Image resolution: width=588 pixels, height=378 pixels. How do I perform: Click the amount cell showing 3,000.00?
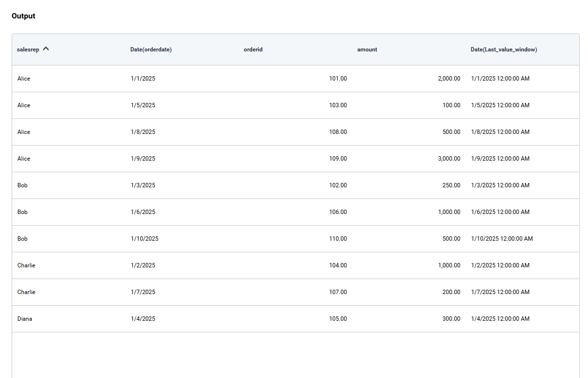(449, 158)
